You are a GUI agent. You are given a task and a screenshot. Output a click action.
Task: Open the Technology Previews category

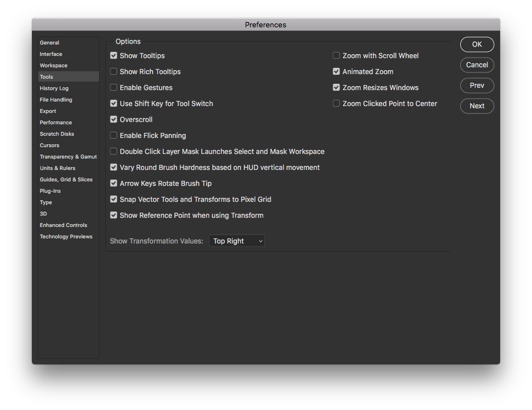coord(66,237)
